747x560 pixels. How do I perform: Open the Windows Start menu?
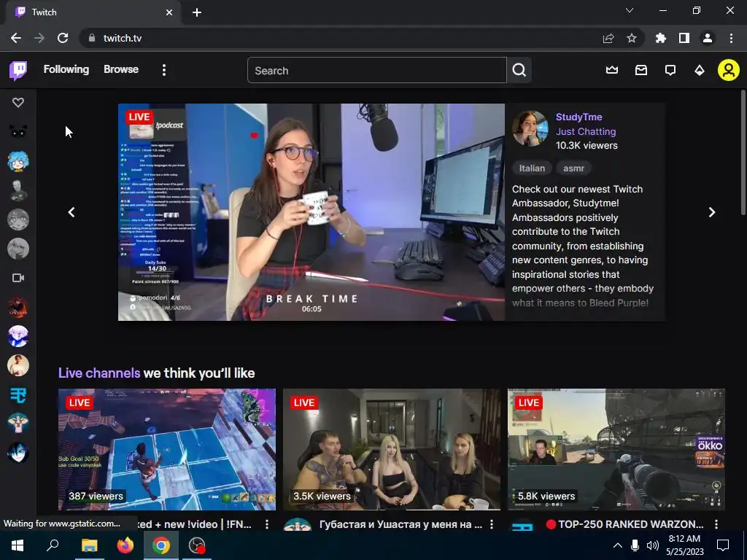coord(18,545)
